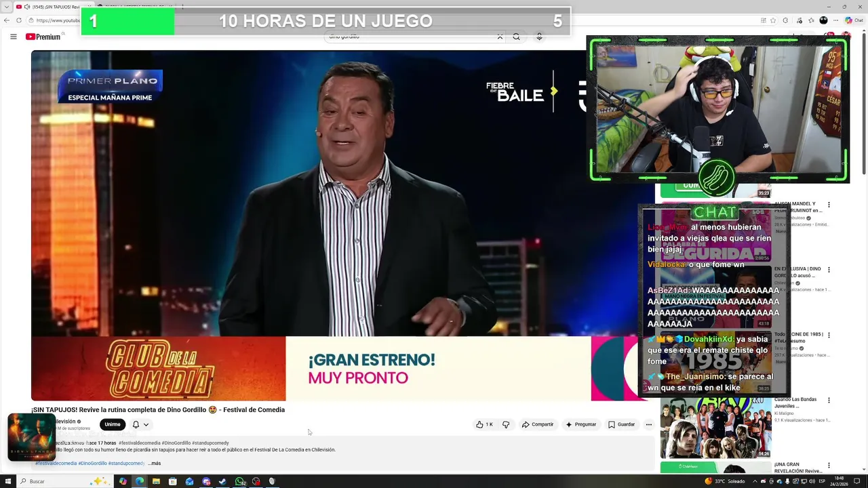Switch to Microsoft Edge in taskbar
This screenshot has height=488, width=868.
pos(140,481)
